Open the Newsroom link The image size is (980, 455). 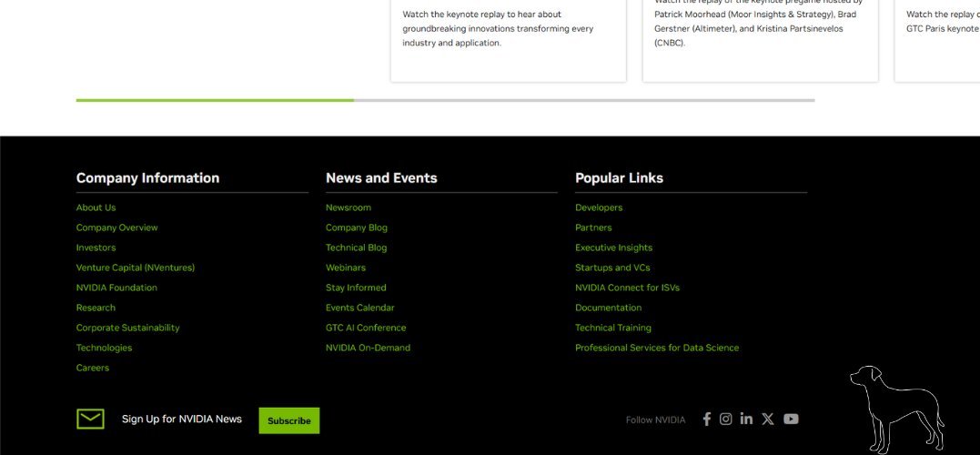point(349,207)
